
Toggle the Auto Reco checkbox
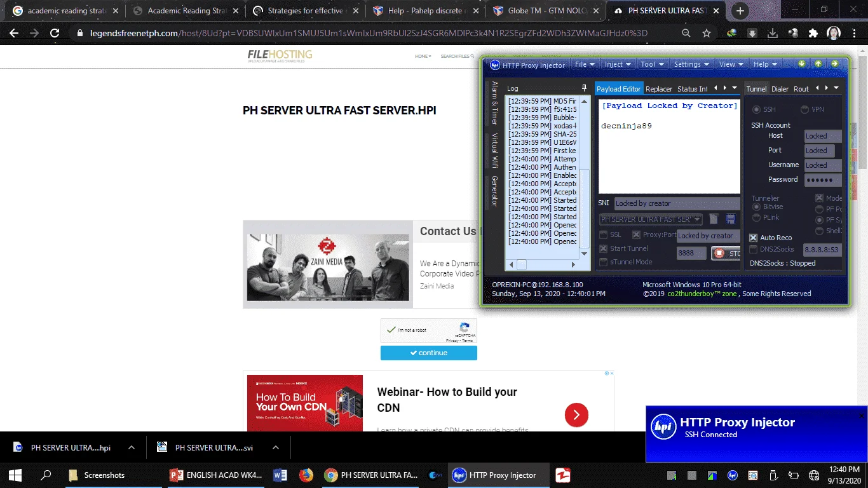click(754, 238)
